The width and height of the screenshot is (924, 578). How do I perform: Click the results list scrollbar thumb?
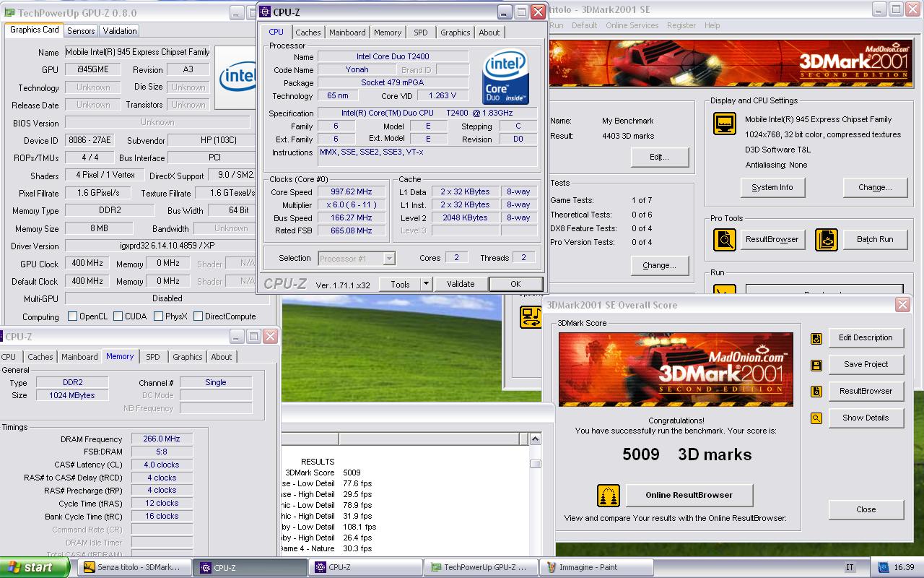pyautogui.click(x=535, y=464)
